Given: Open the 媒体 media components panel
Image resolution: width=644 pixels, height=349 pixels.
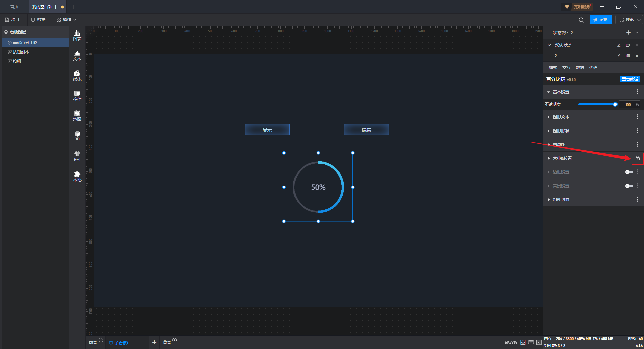Looking at the screenshot, I should 77,76.
